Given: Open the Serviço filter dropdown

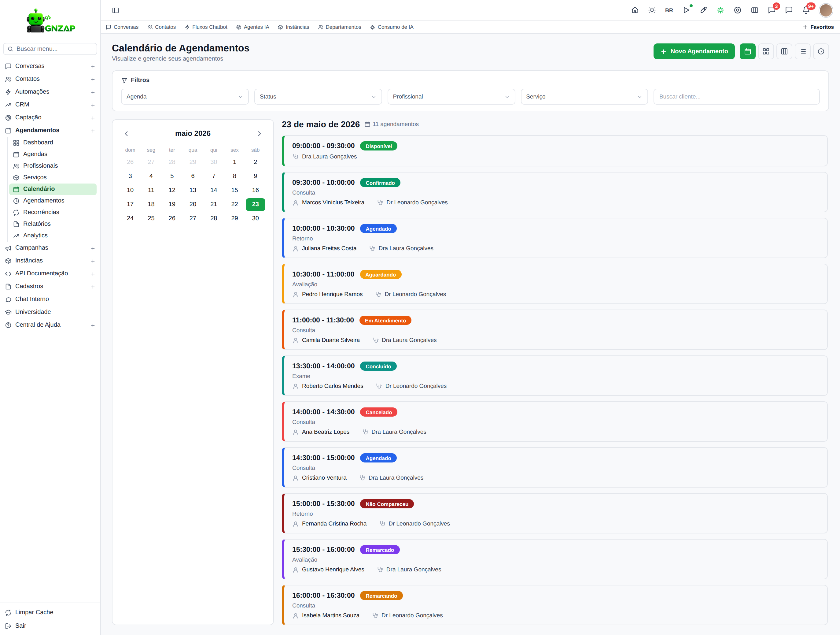Looking at the screenshot, I should 584,97.
